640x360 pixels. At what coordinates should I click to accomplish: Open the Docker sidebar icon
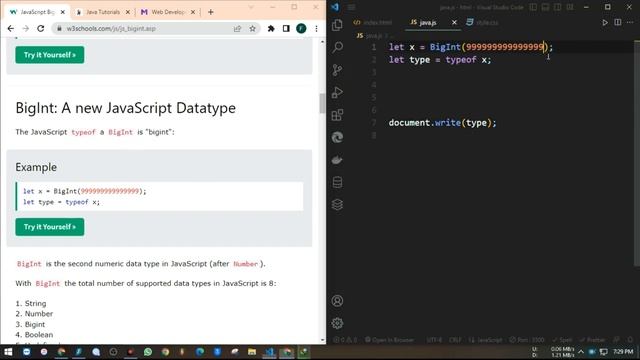[337, 160]
